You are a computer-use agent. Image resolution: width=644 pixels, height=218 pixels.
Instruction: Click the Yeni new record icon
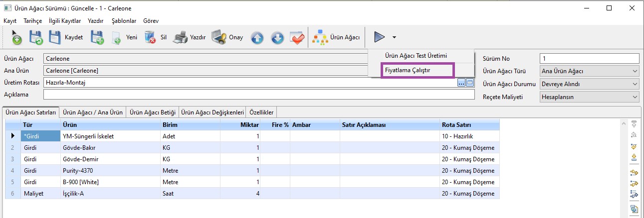pyautogui.click(x=116, y=37)
